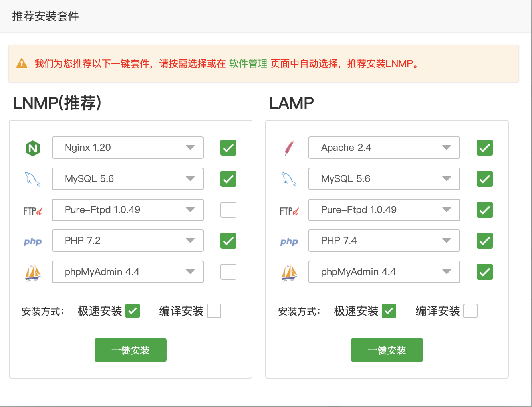Click 一键安装 button for LAMP

point(387,350)
